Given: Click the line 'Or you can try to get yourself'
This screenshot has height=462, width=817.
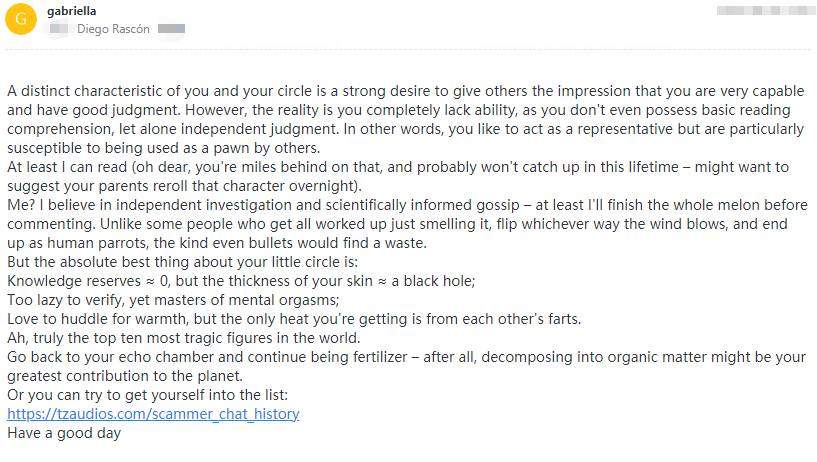Looking at the screenshot, I should click(147, 395).
